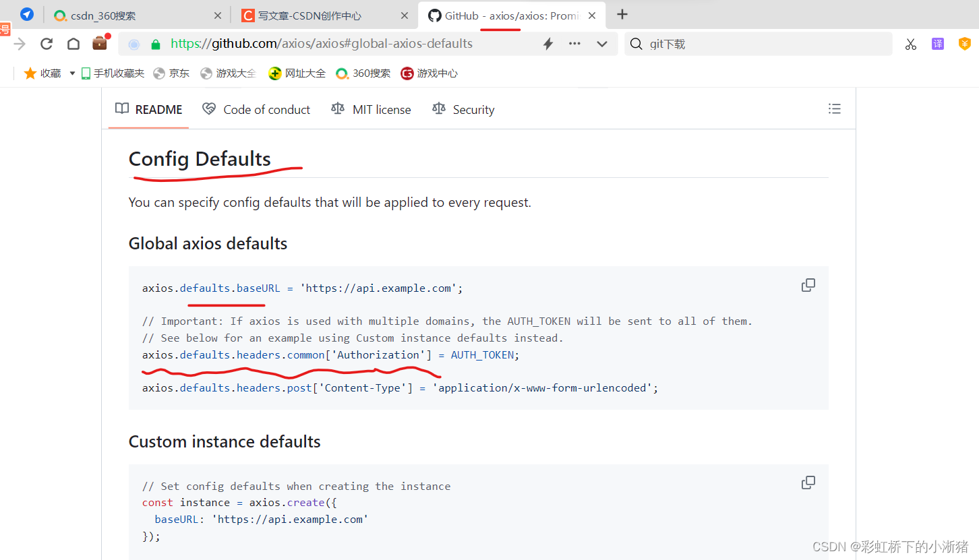Click the forward navigation arrow

[x=20, y=44]
